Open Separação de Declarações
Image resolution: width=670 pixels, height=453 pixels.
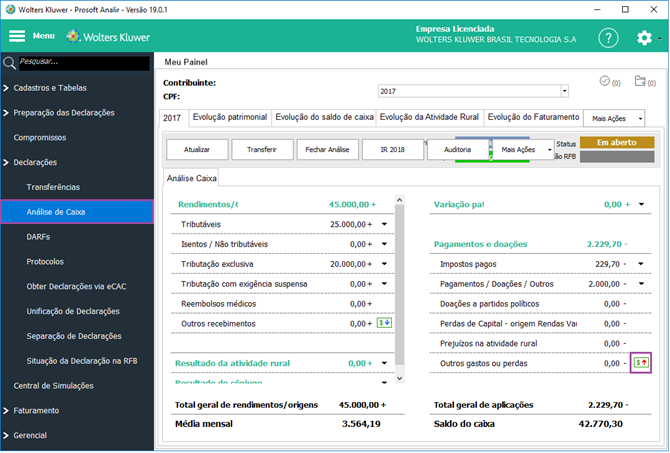click(x=73, y=336)
